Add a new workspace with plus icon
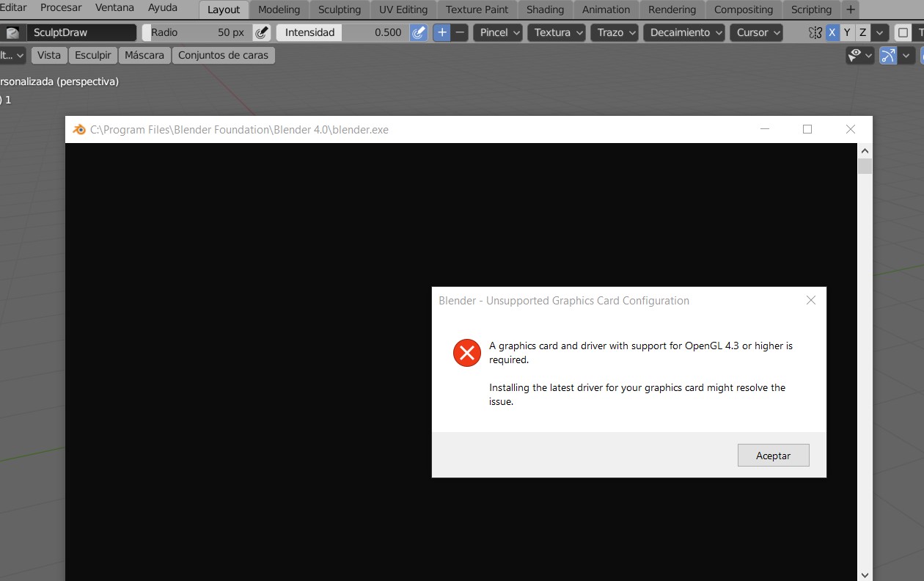 [850, 10]
